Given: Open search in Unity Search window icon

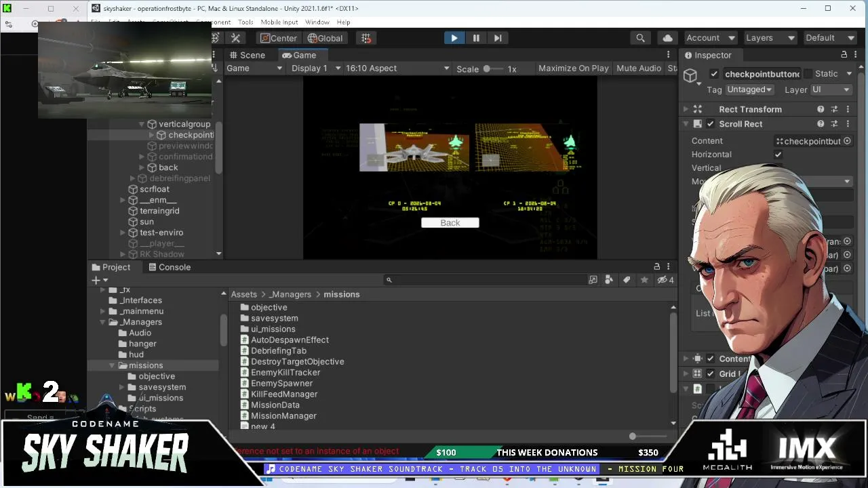Looking at the screenshot, I should (x=593, y=280).
